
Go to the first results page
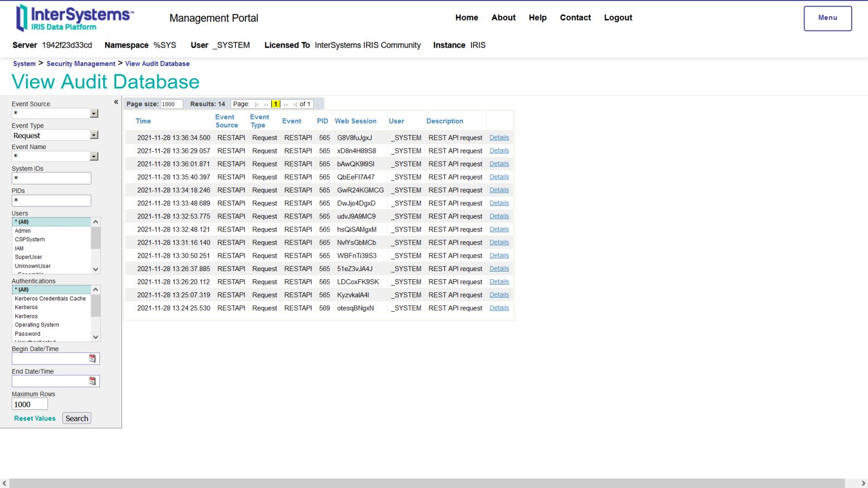tap(257, 105)
